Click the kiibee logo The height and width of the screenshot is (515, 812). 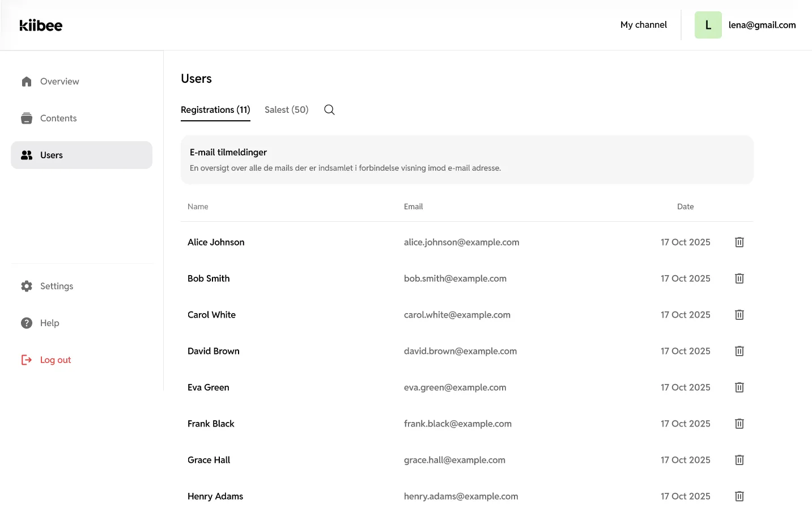pos(41,25)
